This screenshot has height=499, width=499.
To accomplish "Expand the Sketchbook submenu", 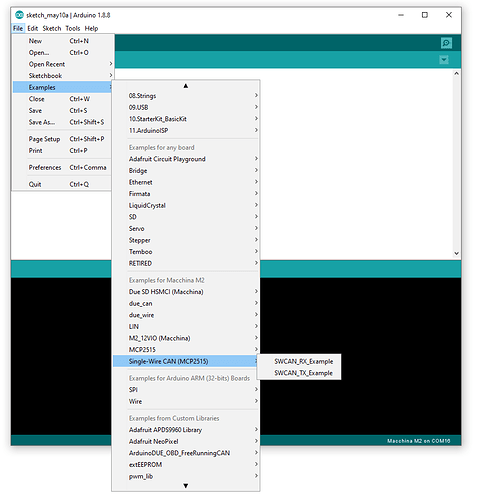I will pyautogui.click(x=62, y=76).
